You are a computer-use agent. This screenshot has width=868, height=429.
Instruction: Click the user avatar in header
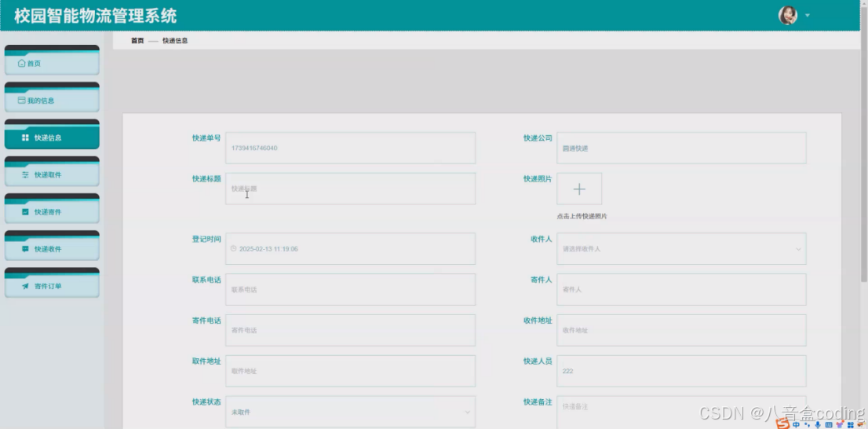click(788, 16)
